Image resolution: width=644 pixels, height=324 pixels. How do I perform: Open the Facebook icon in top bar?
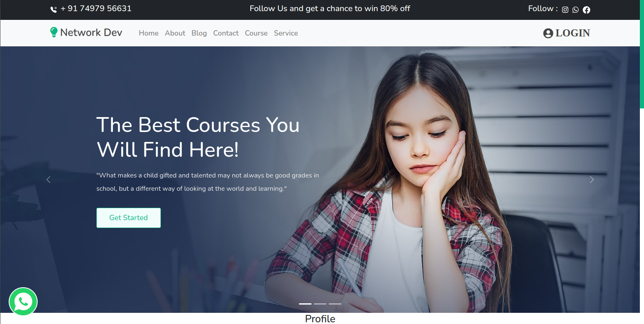tap(587, 10)
